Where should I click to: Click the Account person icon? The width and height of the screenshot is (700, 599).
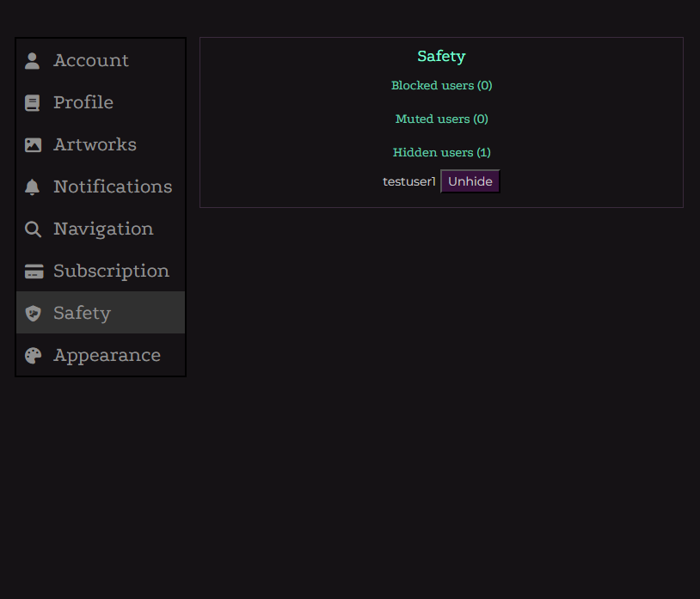click(33, 60)
